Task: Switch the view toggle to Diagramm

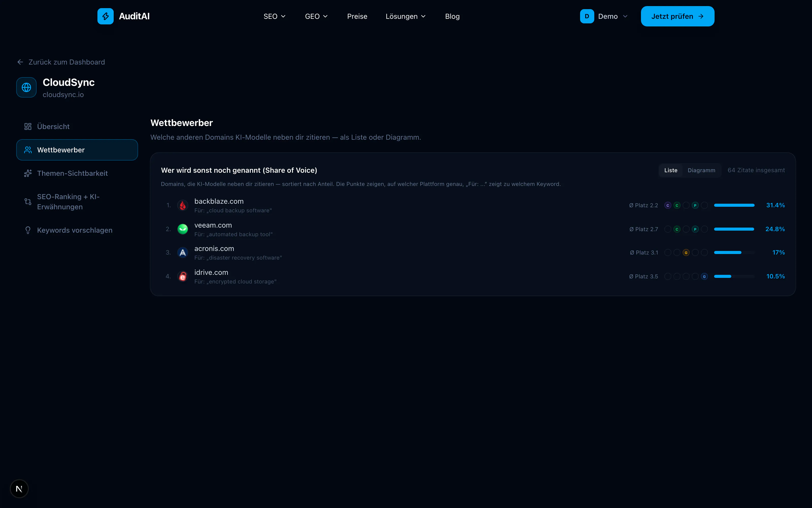Action: click(701, 170)
